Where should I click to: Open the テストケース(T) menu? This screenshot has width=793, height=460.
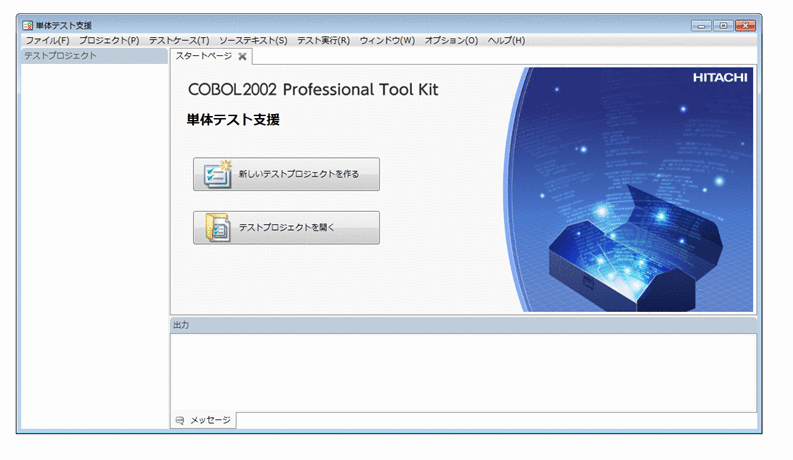coord(179,40)
